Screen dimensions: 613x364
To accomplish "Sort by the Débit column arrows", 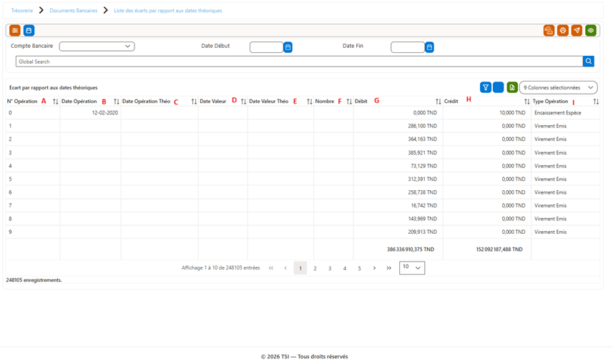I will [x=438, y=102].
